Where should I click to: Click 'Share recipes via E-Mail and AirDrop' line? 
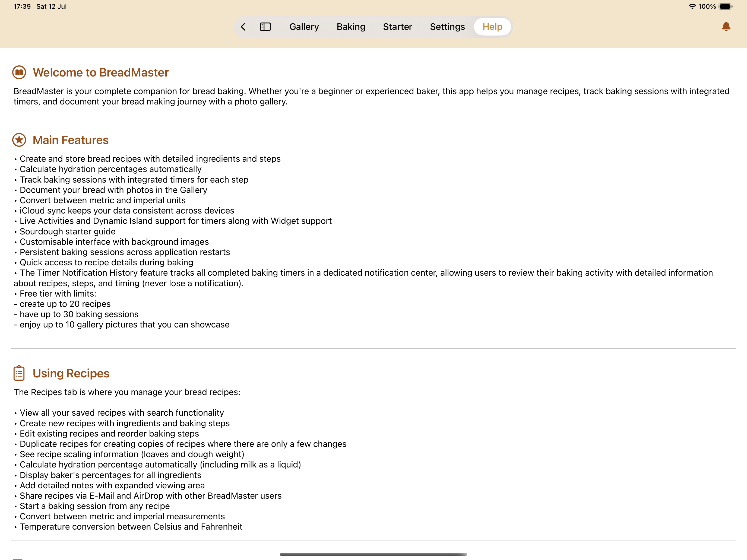pos(148,495)
